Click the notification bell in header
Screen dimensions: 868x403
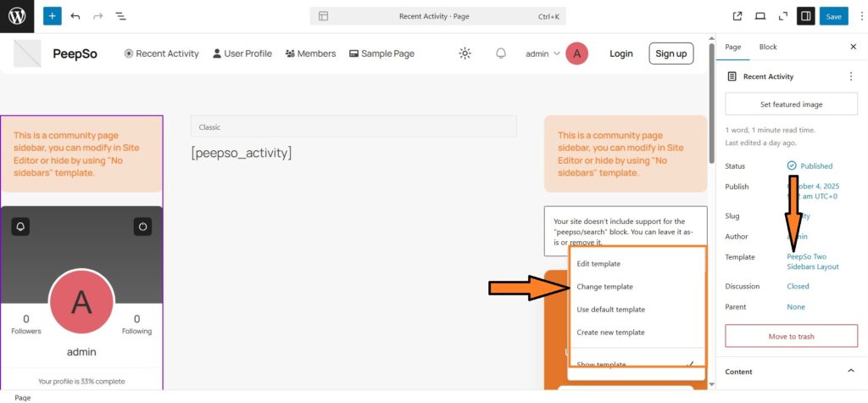click(x=501, y=53)
